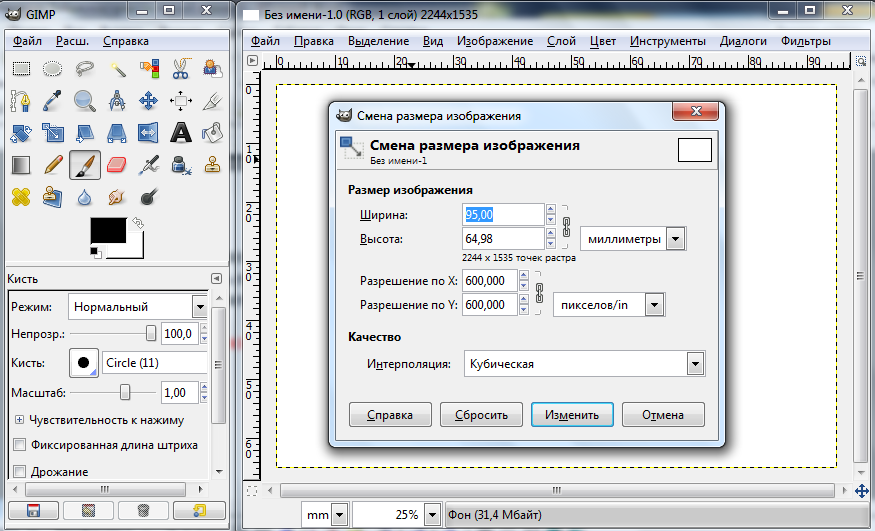875x531 pixels.
Task: Open the Инструменты menu
Action: click(668, 41)
